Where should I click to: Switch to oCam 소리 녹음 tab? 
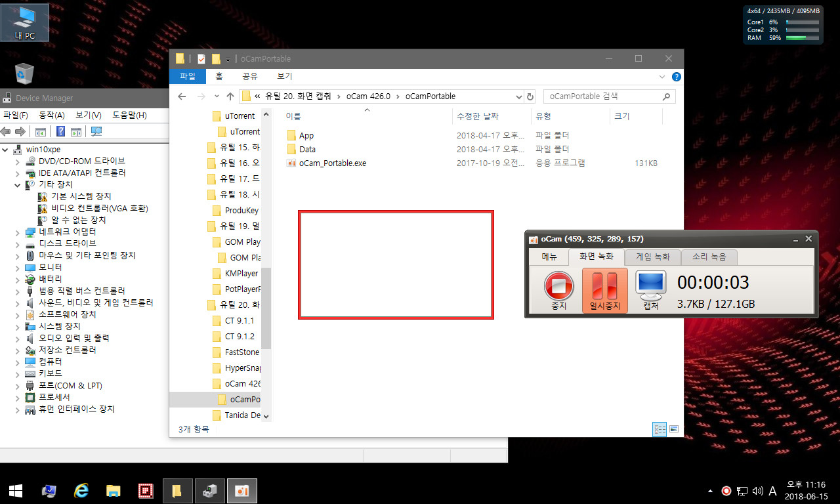[x=709, y=257]
